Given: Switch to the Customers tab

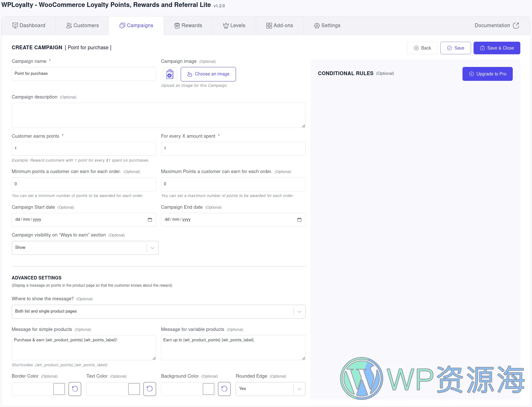Looking at the screenshot, I should pos(82,26).
